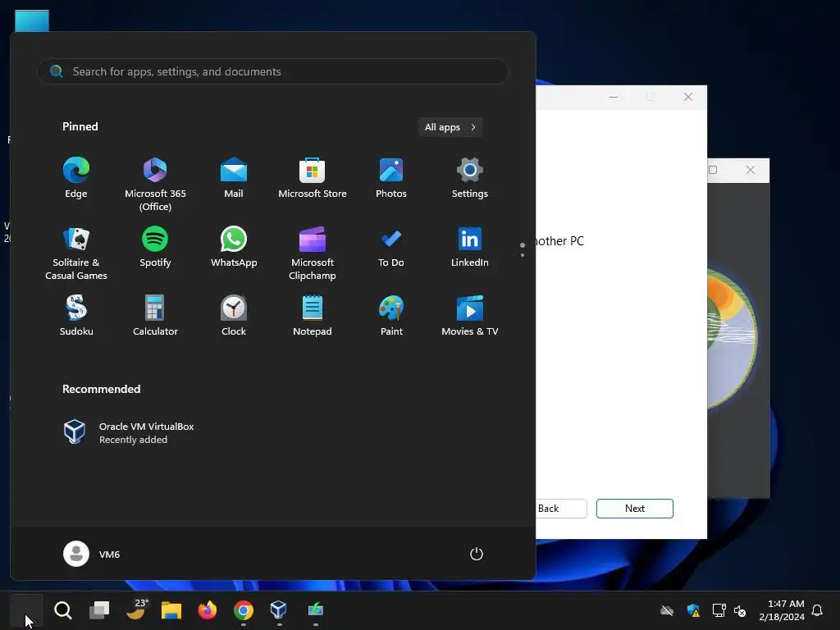Open Solitaire & Casual Games
840x630 pixels.
tap(76, 253)
